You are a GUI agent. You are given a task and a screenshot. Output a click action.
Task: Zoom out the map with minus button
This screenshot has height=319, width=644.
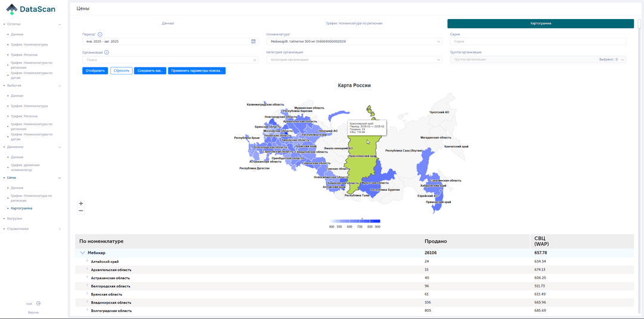pos(81,210)
